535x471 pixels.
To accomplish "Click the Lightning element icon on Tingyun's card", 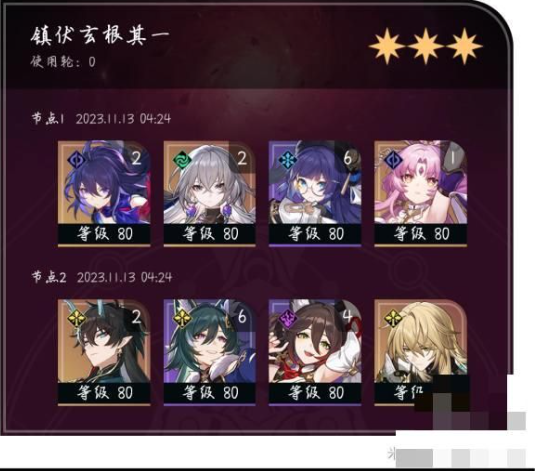I will [x=286, y=318].
